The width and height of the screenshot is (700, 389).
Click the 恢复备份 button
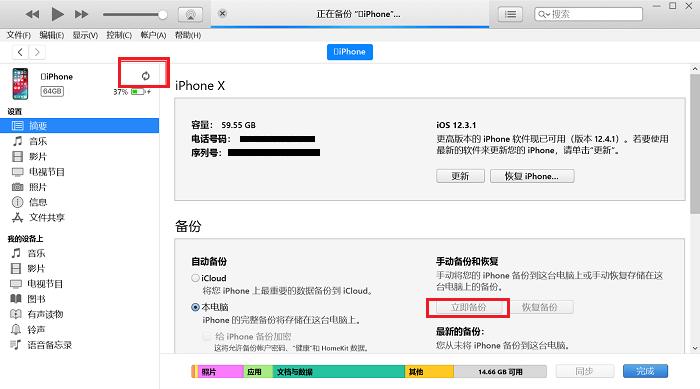coord(540,307)
